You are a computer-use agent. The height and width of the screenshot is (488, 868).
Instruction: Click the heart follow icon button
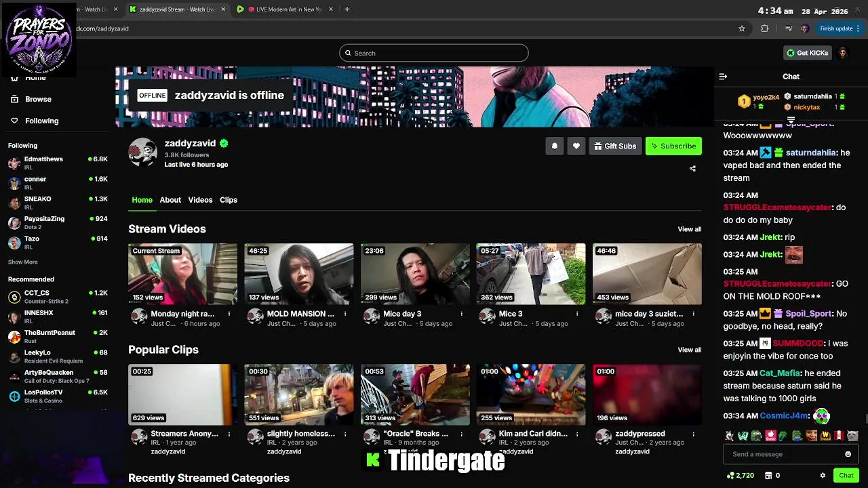tap(576, 146)
